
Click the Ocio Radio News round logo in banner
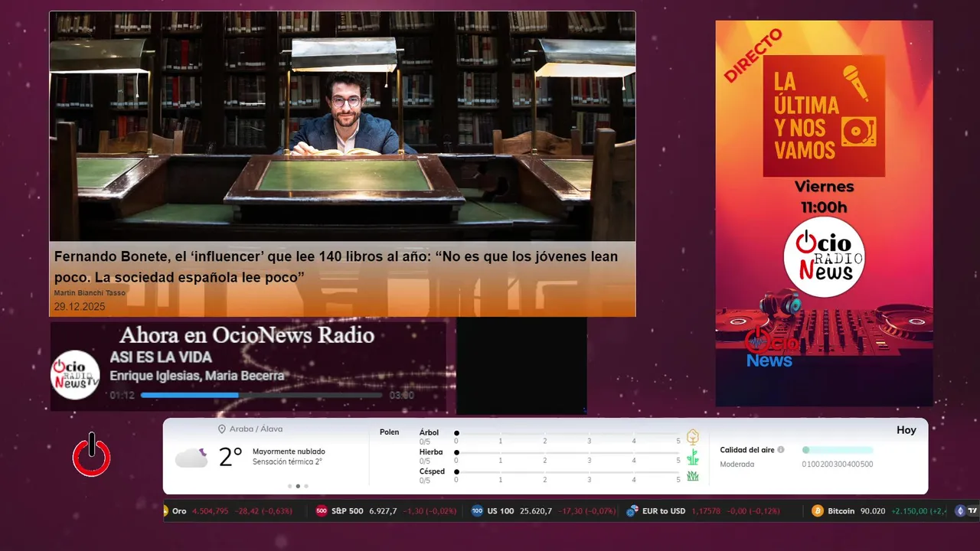(825, 258)
